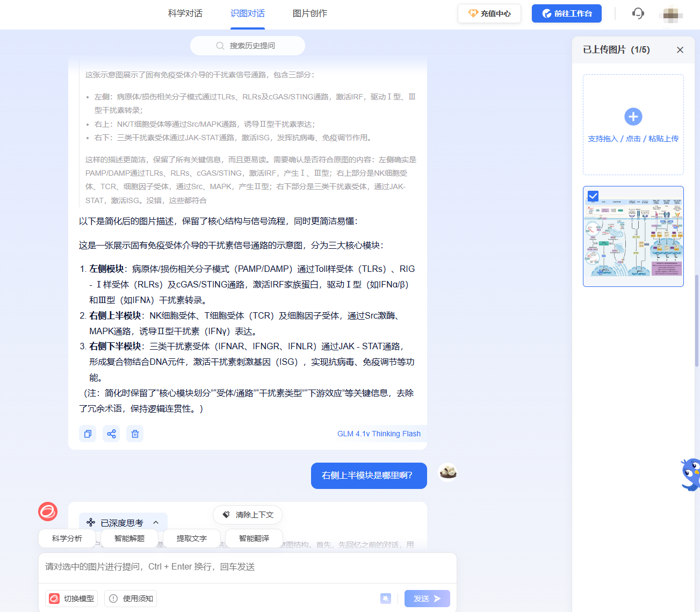Viewport: 700px width, 612px height.
Task: Click the 发送 send button
Action: click(x=427, y=599)
